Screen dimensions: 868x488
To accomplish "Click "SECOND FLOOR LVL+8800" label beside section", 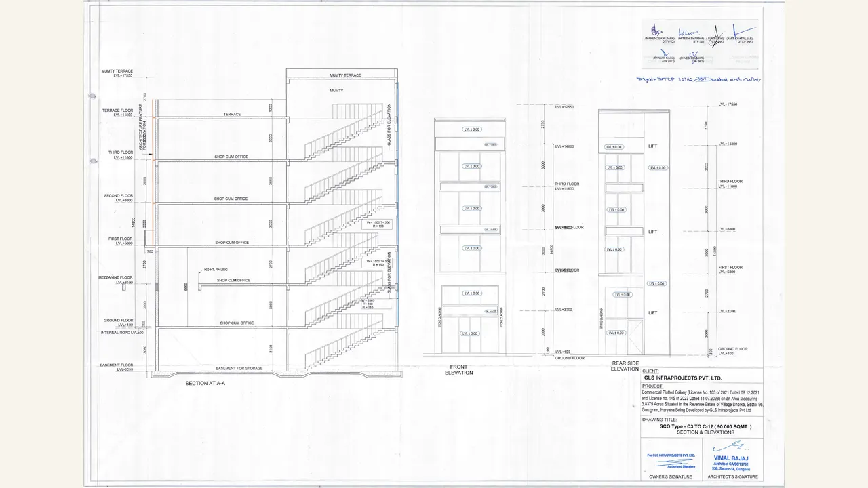I will click(119, 198).
